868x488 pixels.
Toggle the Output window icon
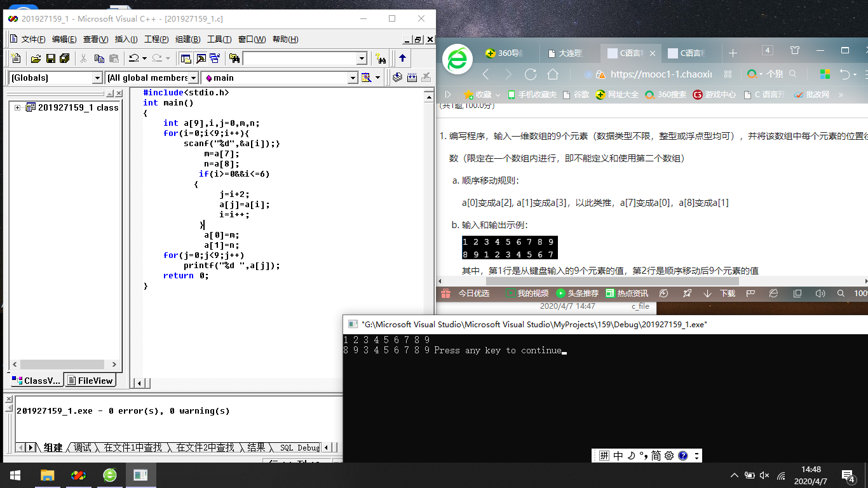200,58
